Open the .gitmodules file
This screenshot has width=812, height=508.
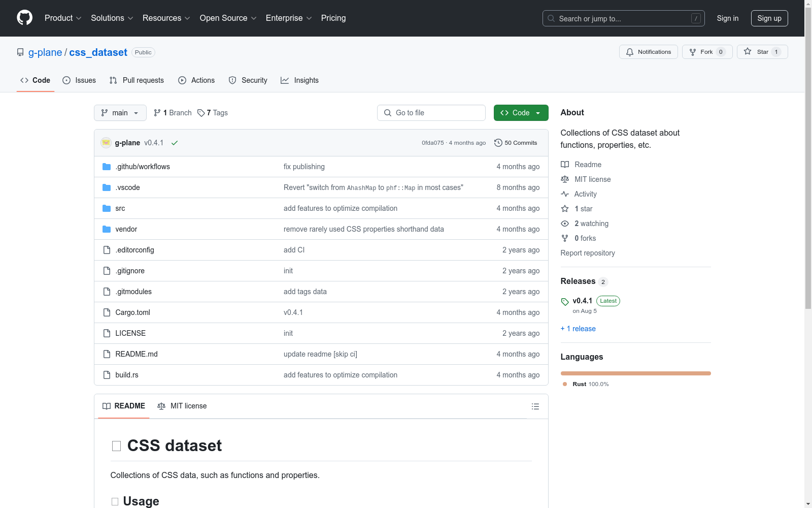coord(133,292)
